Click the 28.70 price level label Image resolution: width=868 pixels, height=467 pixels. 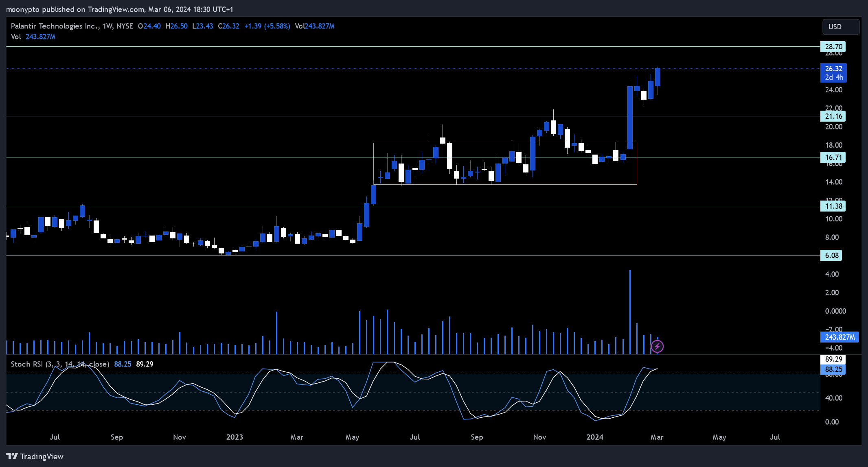click(833, 47)
